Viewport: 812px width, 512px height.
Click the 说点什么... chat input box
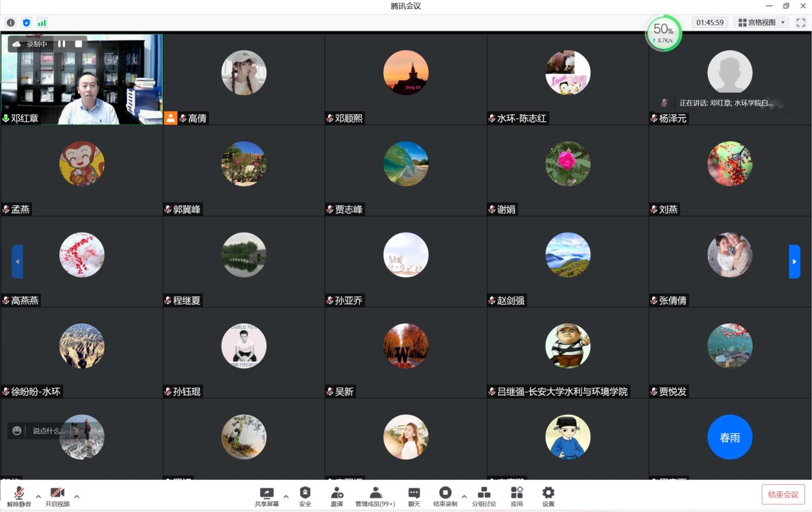[x=49, y=431]
